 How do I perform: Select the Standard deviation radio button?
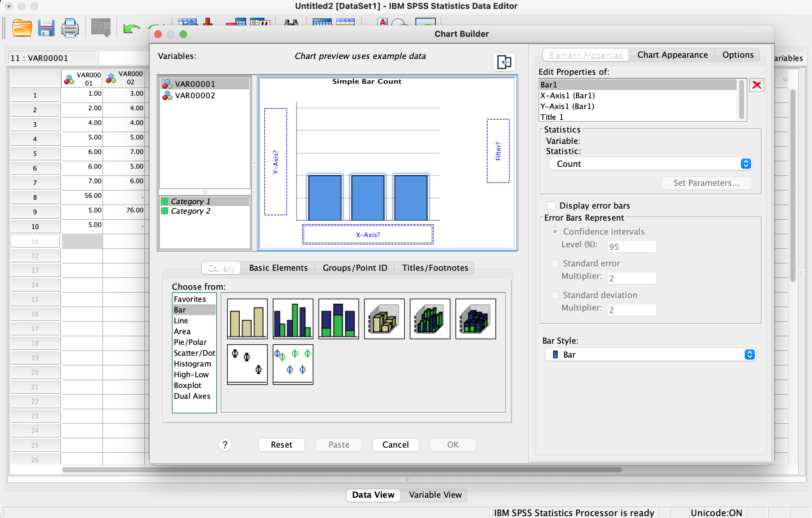coord(555,295)
